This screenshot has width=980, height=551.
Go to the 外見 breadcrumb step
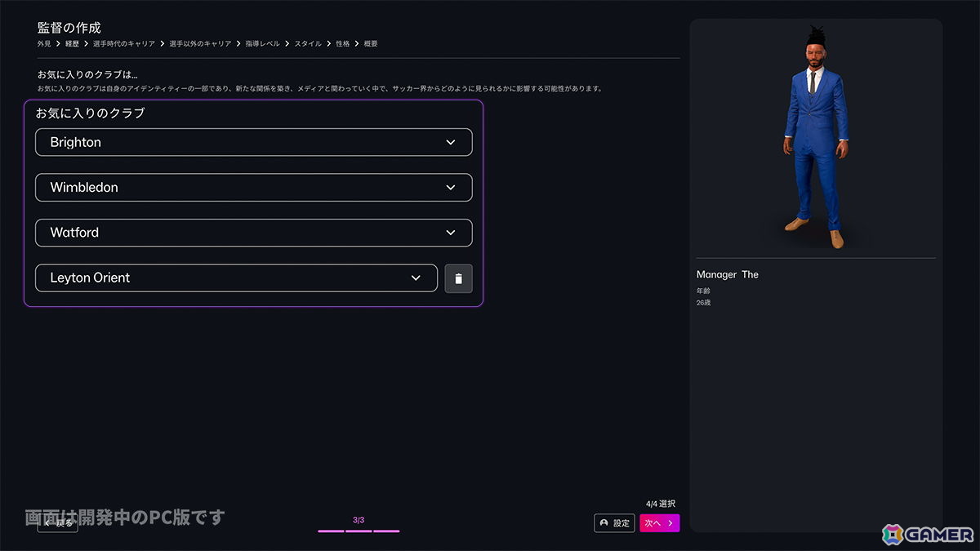point(44,43)
